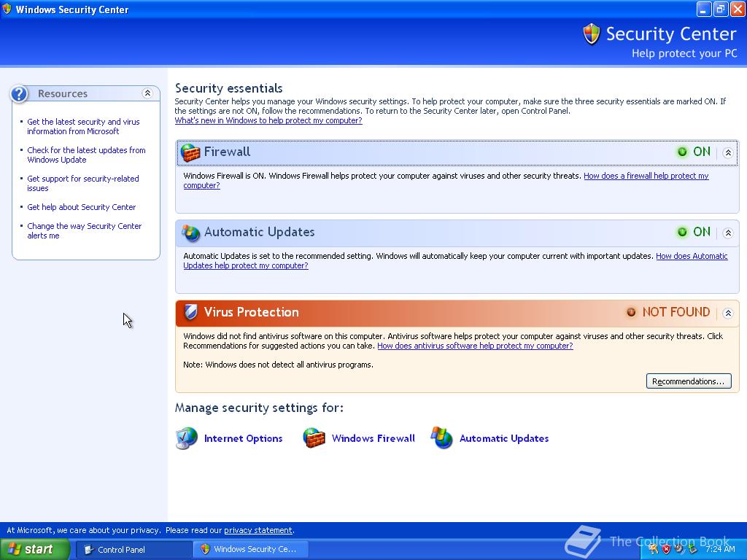Click the Manage security settings for heading
This screenshot has width=747, height=560.
tap(259, 408)
